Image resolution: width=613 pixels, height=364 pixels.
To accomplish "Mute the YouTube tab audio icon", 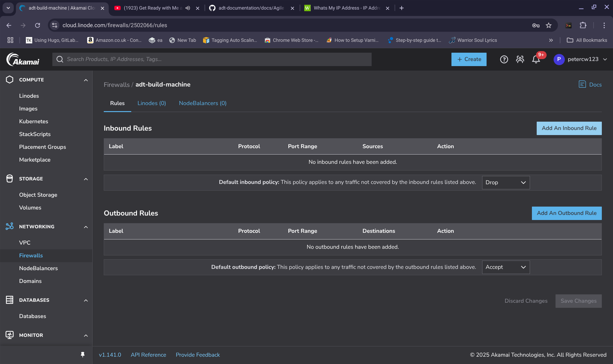I will [x=188, y=8].
